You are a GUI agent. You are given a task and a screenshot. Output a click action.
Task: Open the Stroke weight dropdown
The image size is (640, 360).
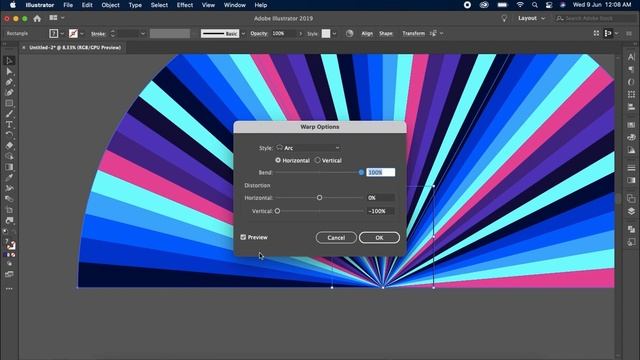click(143, 33)
